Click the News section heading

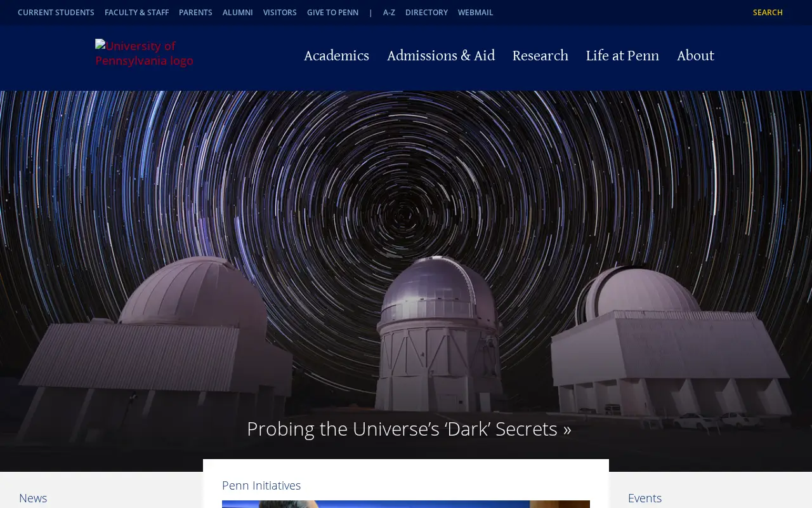click(33, 498)
